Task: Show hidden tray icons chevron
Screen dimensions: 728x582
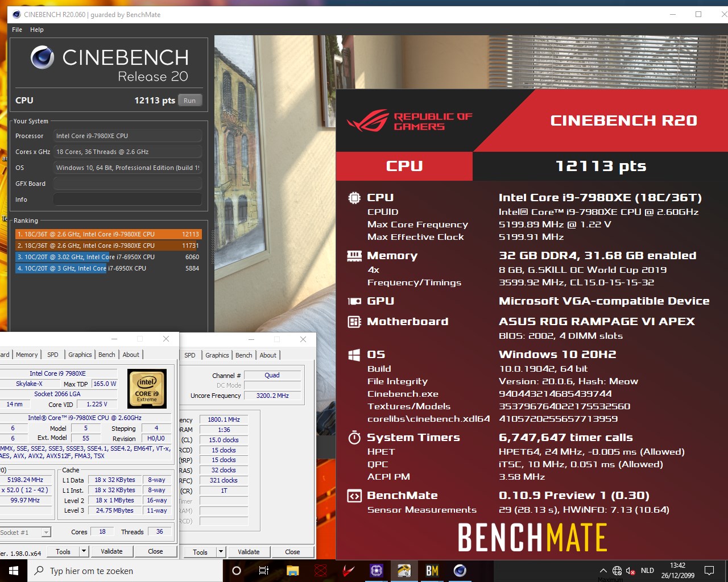Action: (603, 571)
